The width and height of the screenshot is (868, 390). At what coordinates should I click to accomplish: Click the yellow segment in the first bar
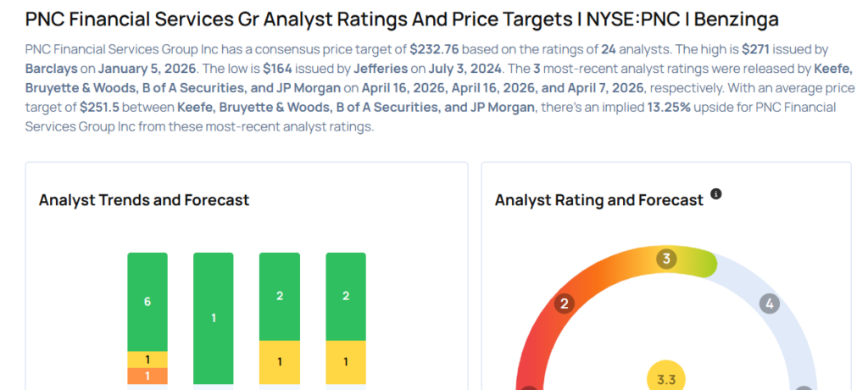pos(147,359)
